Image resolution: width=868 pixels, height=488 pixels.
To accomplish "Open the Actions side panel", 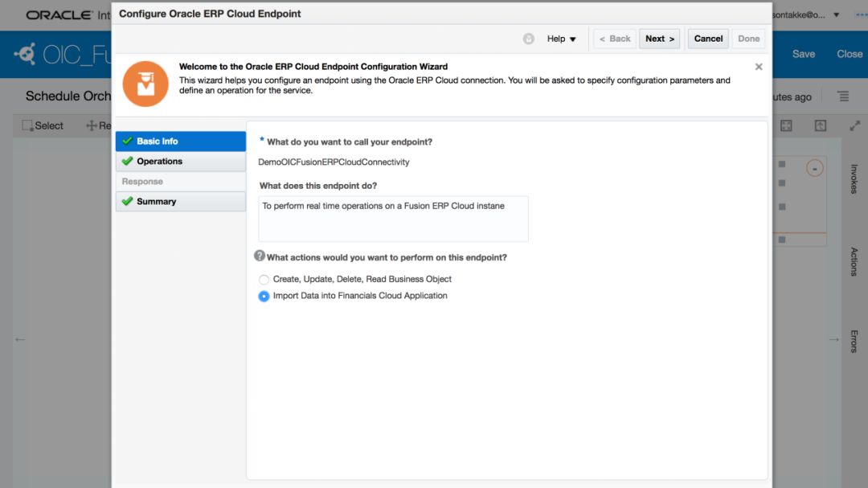I will point(854,261).
